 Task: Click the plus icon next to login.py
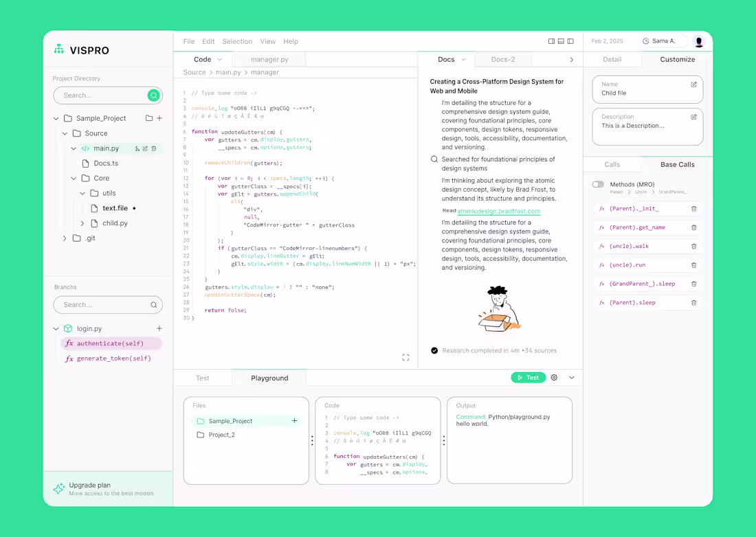click(159, 328)
